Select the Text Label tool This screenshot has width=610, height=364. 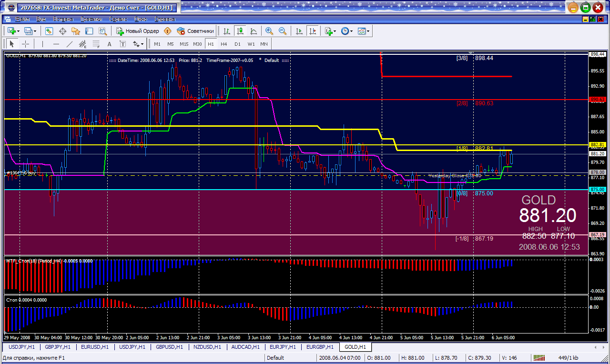pyautogui.click(x=122, y=44)
